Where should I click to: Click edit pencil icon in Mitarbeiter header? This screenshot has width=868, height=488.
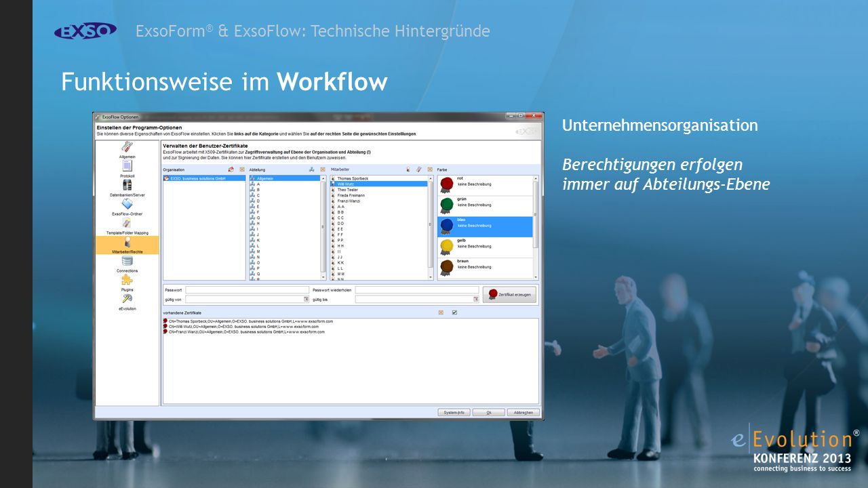[x=418, y=169]
